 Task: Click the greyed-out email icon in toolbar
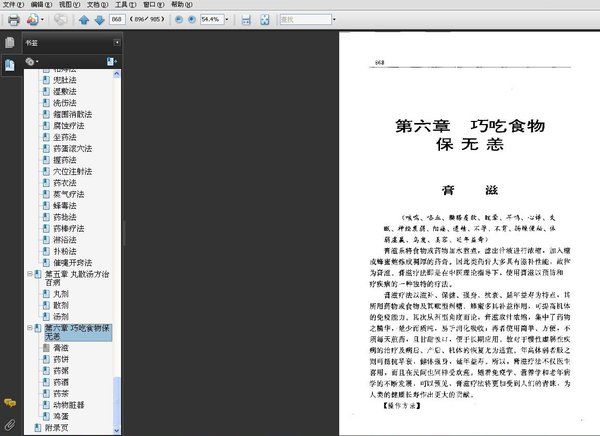point(60,20)
